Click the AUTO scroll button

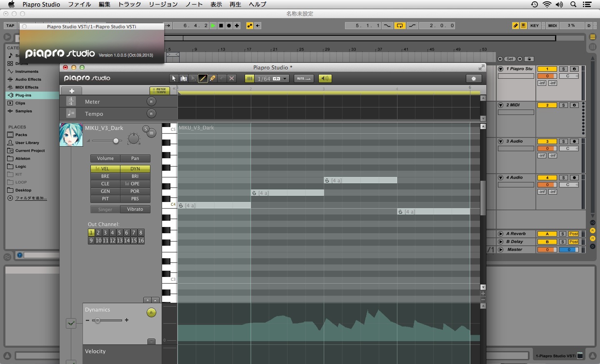pyautogui.click(x=304, y=78)
